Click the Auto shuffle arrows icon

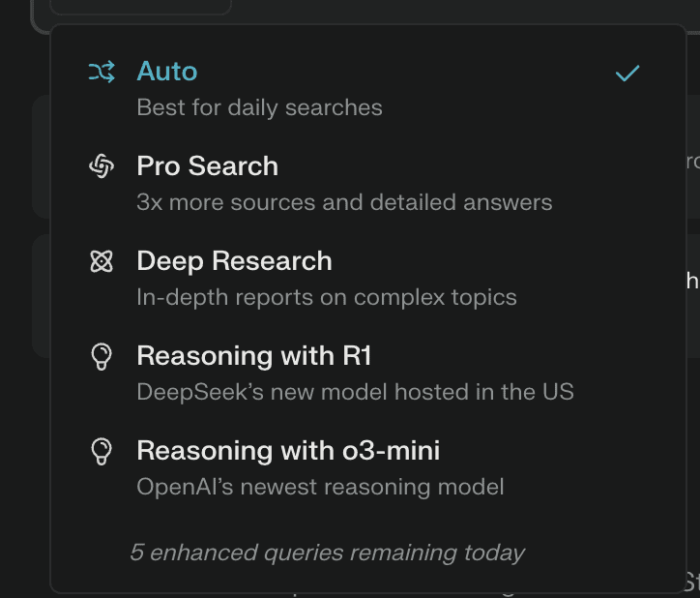[x=102, y=72]
